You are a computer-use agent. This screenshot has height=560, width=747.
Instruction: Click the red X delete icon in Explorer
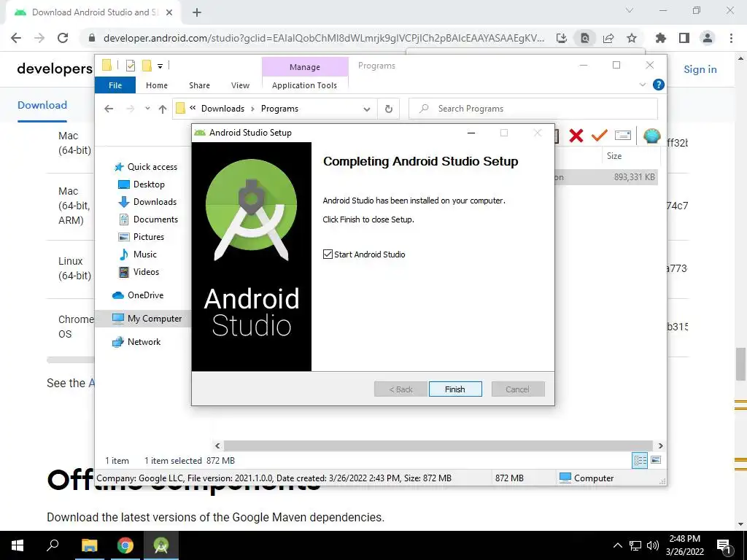[576, 136]
